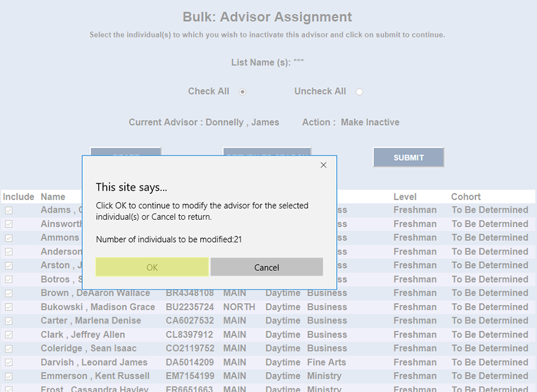Click Cancel to return without modifying
This screenshot has width=537, height=392.
(x=266, y=267)
